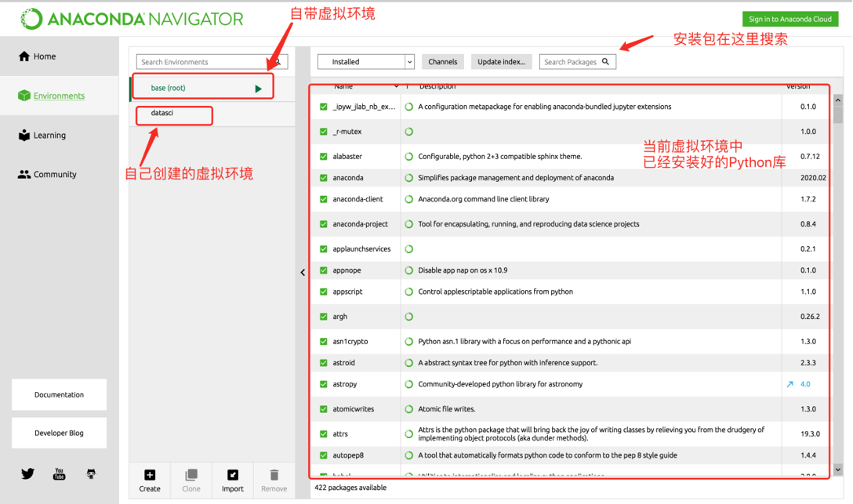The width and height of the screenshot is (853, 504).
Task: Click the Channels button
Action: [x=443, y=62]
